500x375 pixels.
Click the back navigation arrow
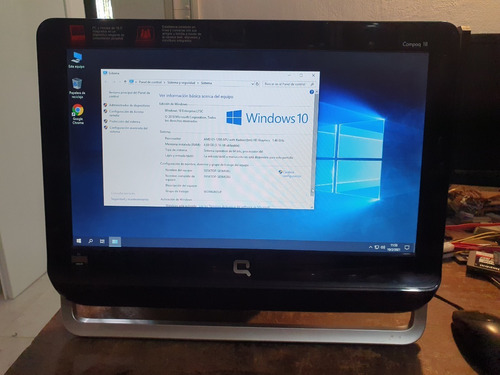click(x=107, y=81)
